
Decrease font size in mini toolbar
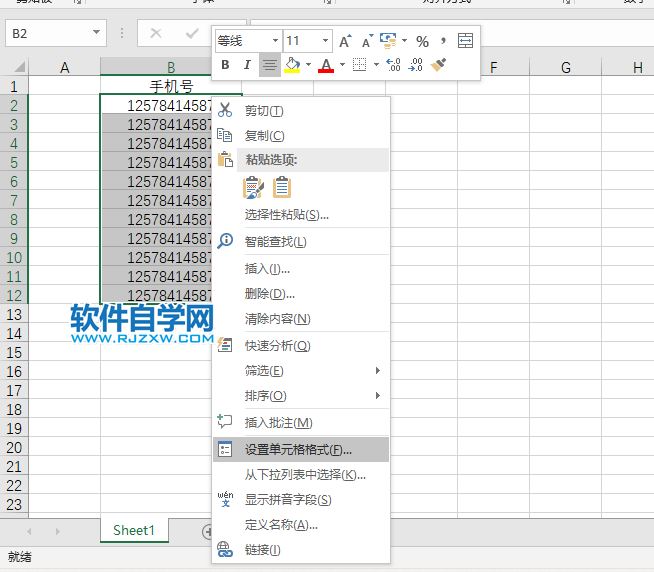[x=367, y=41]
